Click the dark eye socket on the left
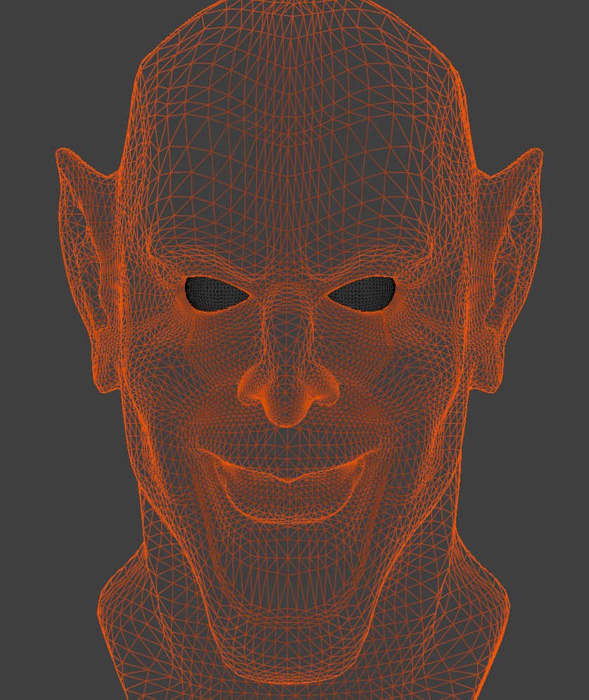Image resolution: width=589 pixels, height=700 pixels. tap(214, 292)
